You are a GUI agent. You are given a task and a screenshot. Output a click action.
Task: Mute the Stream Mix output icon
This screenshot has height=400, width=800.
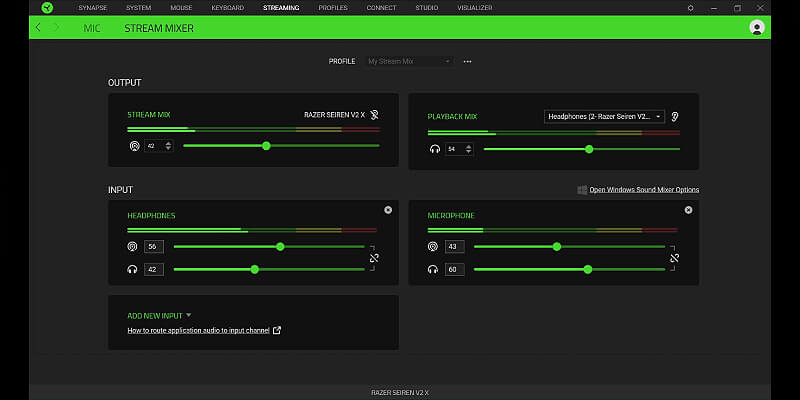tap(374, 115)
